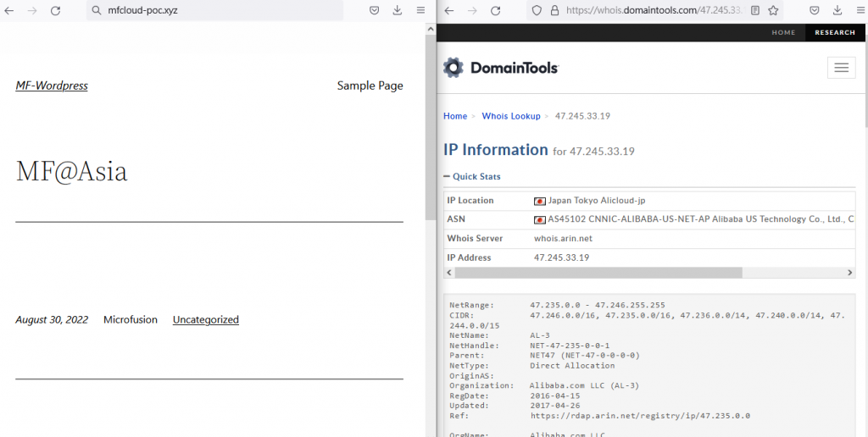868x437 pixels.
Task: Click back arrow in left browser window
Action: (x=9, y=10)
